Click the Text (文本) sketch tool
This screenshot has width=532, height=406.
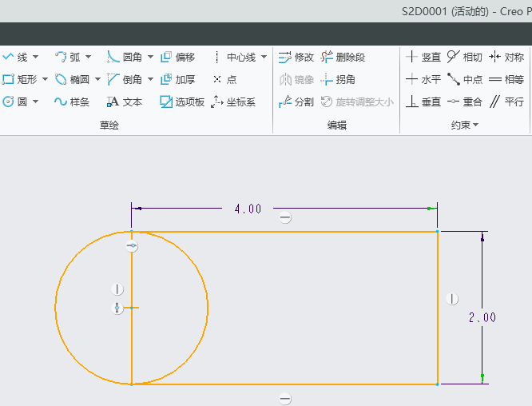[125, 101]
